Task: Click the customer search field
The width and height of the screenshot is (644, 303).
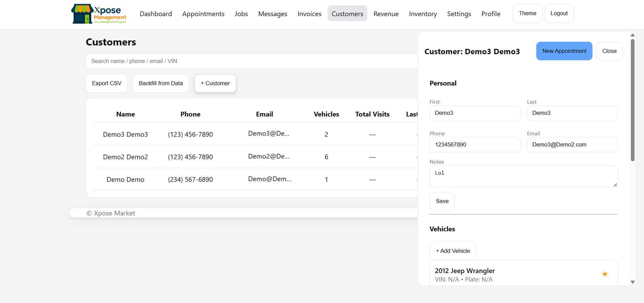Action: click(236, 61)
